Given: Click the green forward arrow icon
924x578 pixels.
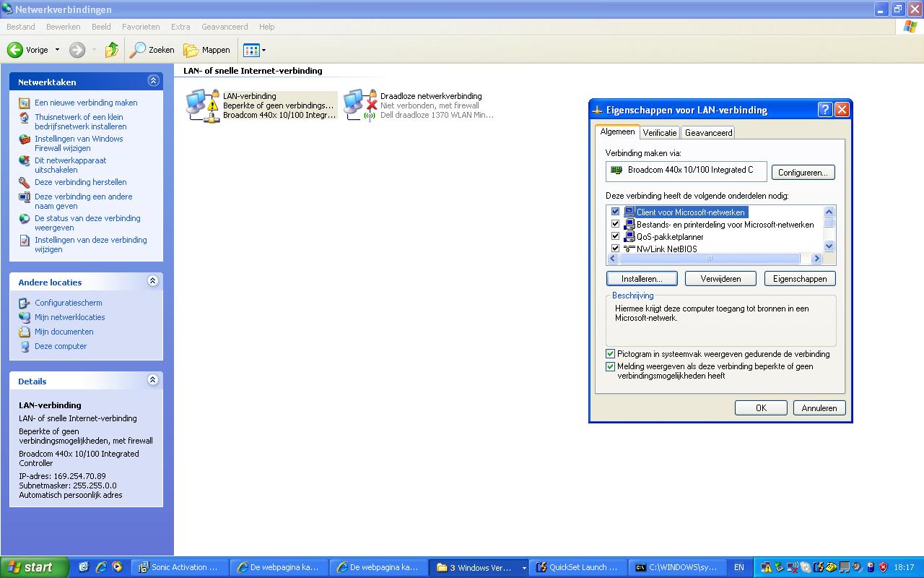Looking at the screenshot, I should click(x=77, y=50).
